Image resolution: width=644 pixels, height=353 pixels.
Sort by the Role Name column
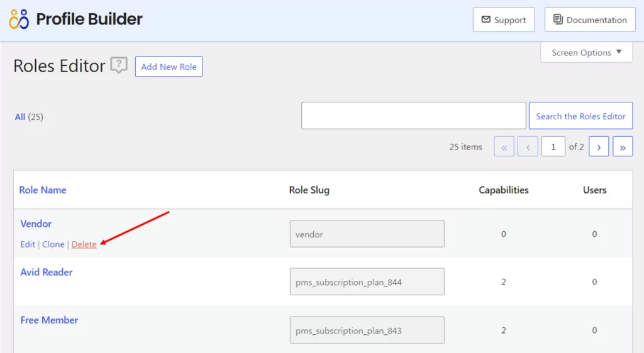[43, 190]
